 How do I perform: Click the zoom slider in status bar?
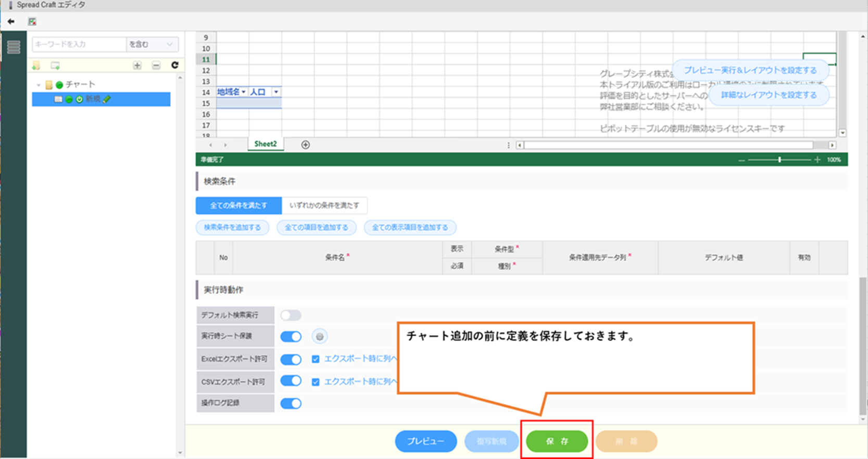tap(779, 160)
